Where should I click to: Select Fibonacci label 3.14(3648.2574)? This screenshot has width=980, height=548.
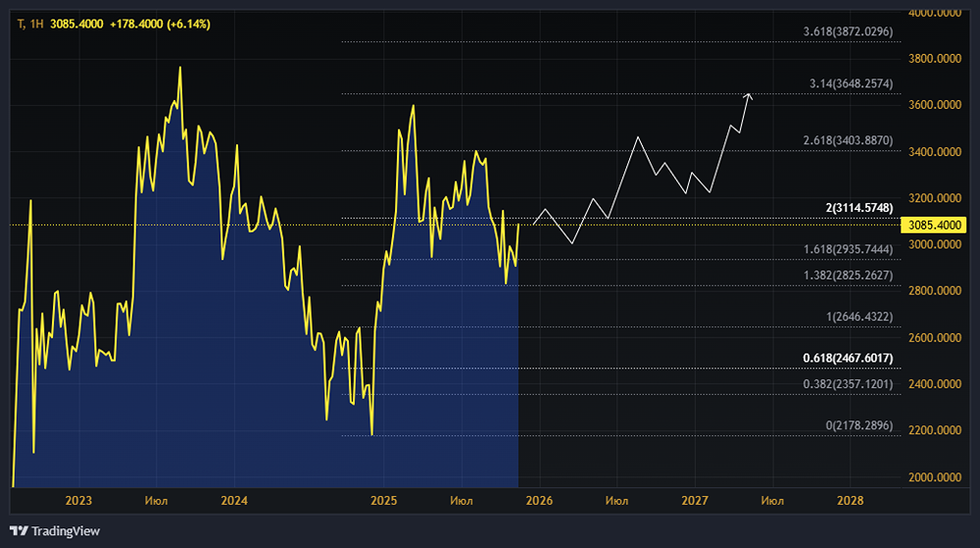tap(852, 83)
